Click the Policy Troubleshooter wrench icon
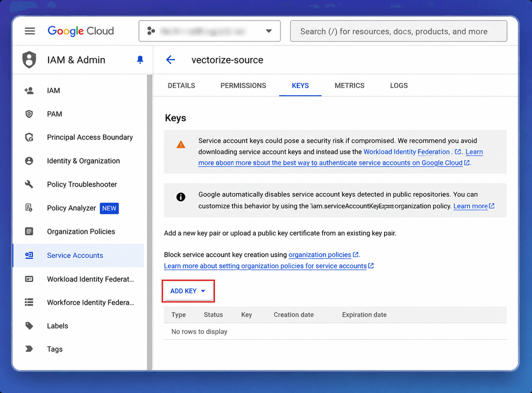 [29, 184]
